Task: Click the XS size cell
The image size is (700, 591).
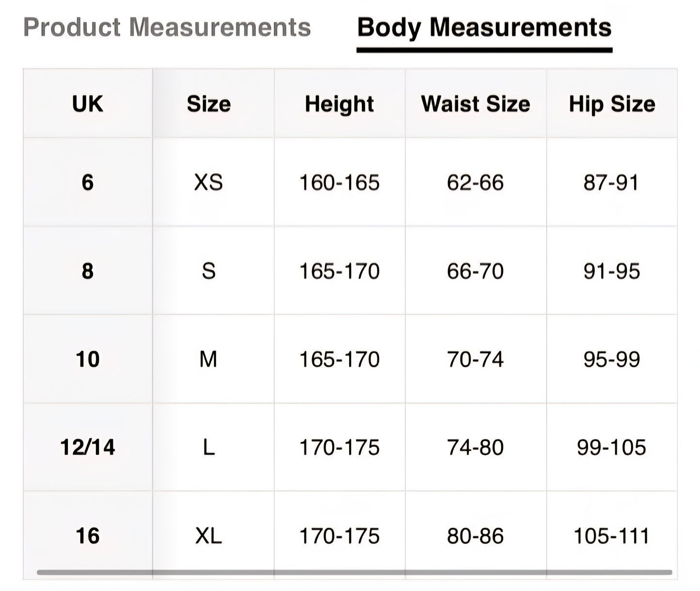Action: tap(209, 183)
